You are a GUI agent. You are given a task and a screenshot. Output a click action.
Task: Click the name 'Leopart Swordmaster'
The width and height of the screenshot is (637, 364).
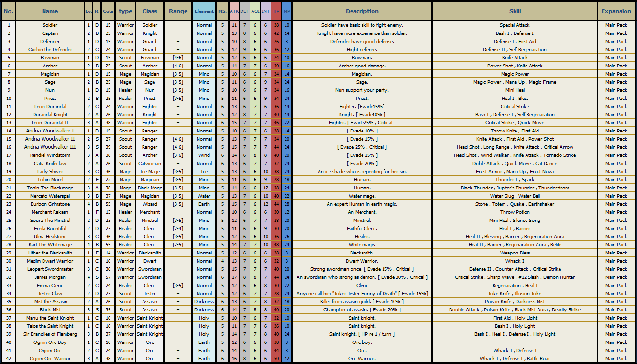coord(50,269)
